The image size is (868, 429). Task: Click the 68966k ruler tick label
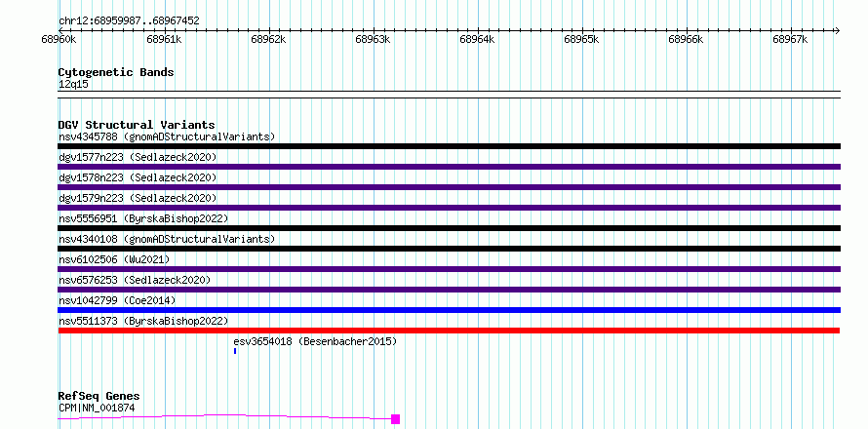tap(686, 39)
